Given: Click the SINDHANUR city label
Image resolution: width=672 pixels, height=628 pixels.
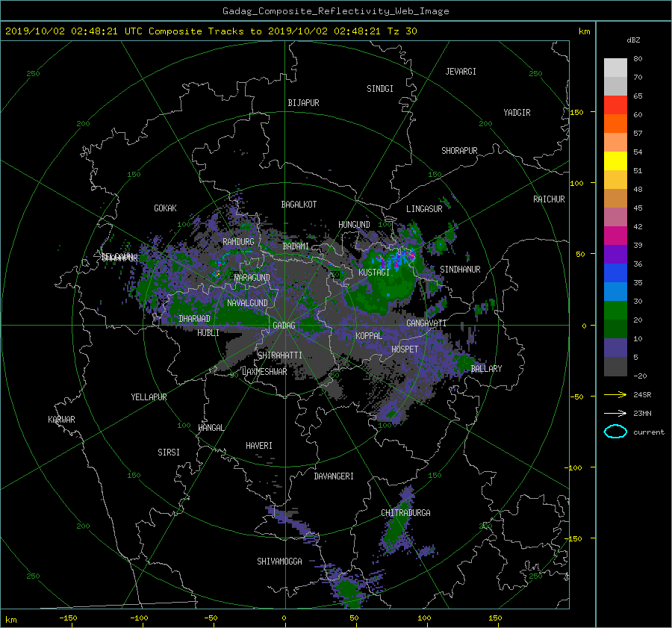Looking at the screenshot, I should 460,270.
